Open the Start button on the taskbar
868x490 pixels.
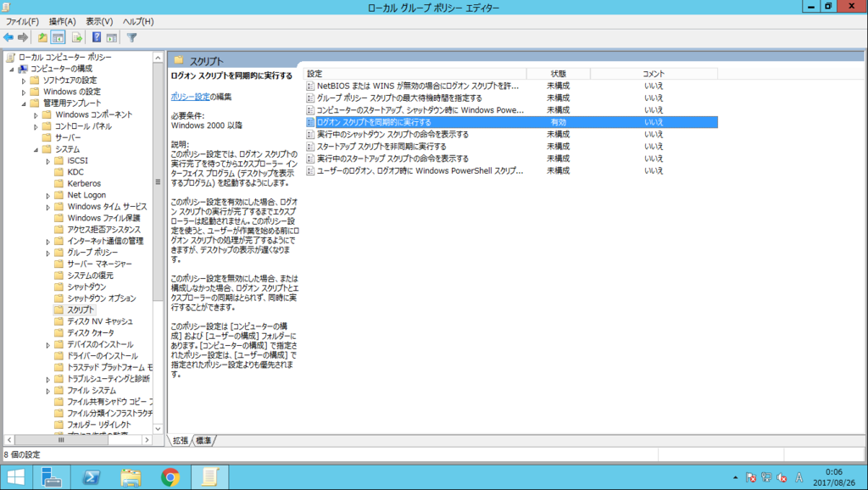tap(16, 477)
